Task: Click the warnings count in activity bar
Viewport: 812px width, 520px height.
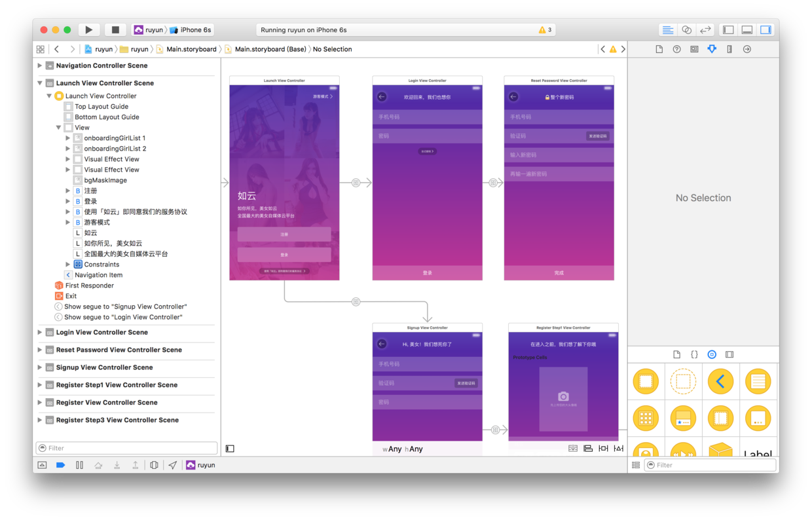Action: pos(545,29)
